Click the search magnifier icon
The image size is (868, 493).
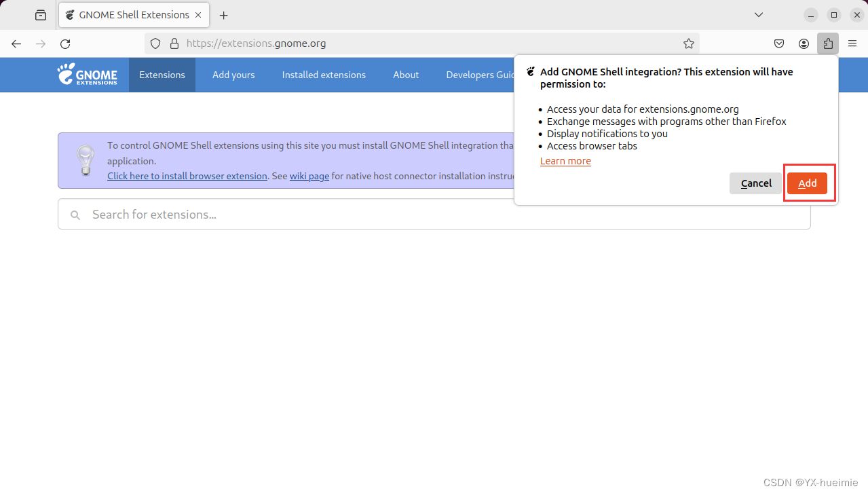coord(75,215)
